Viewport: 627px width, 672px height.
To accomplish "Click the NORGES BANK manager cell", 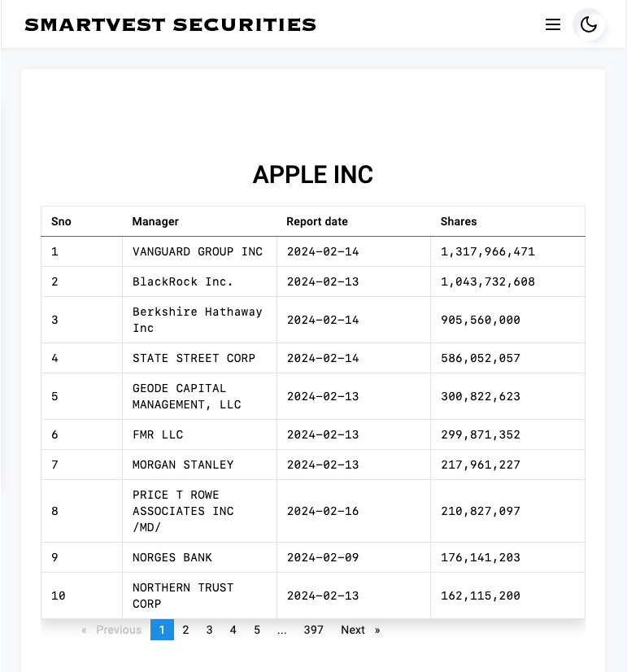I will click(172, 557).
